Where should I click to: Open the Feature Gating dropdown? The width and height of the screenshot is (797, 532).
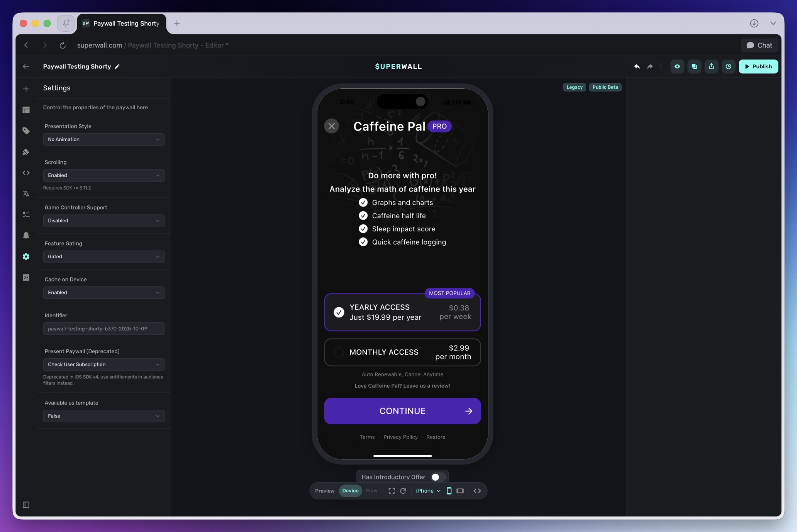click(104, 256)
